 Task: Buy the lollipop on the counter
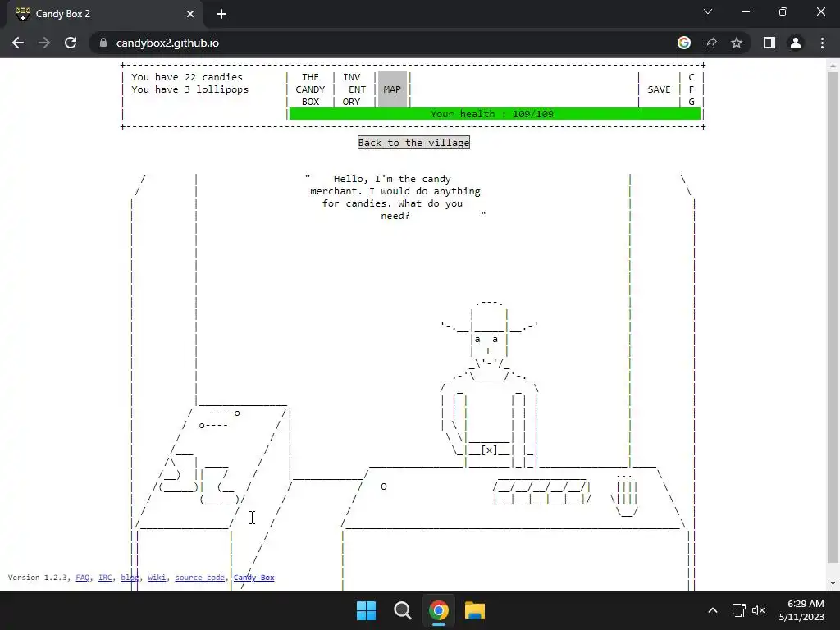[384, 486]
